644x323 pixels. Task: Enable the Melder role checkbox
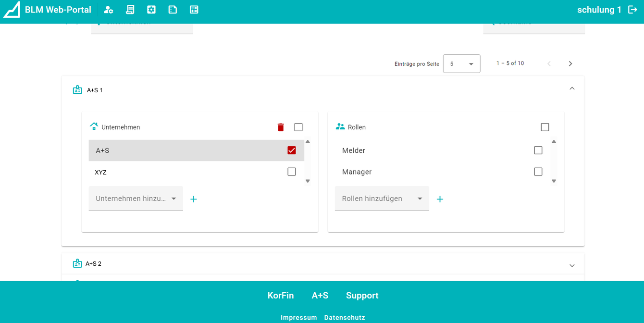(538, 150)
